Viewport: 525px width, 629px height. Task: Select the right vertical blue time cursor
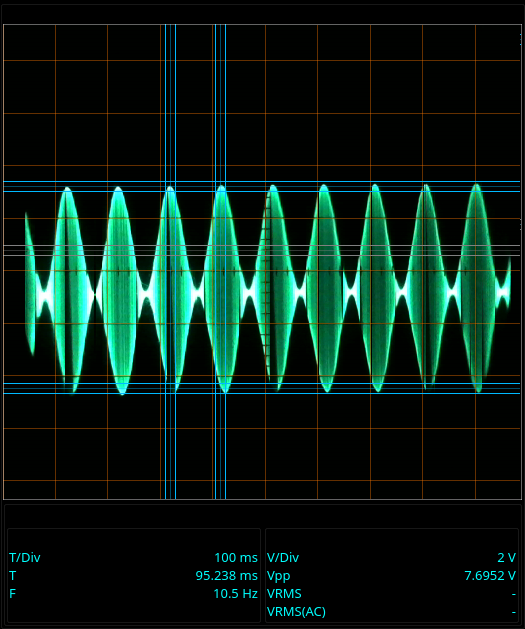[220, 262]
